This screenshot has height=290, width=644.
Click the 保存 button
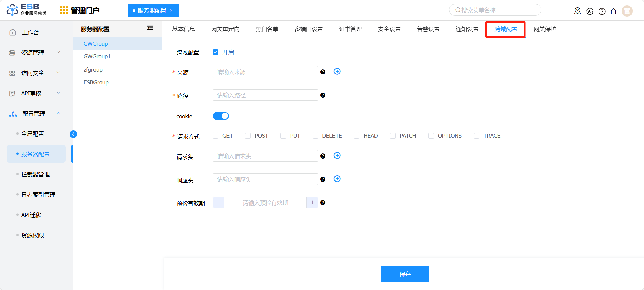[x=405, y=274]
